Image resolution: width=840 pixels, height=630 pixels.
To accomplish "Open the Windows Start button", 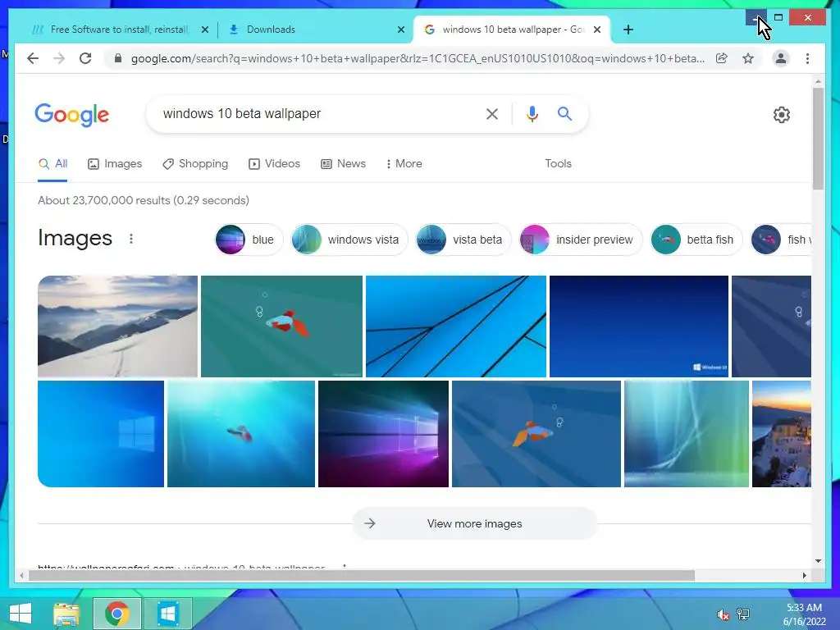I will coord(21,614).
